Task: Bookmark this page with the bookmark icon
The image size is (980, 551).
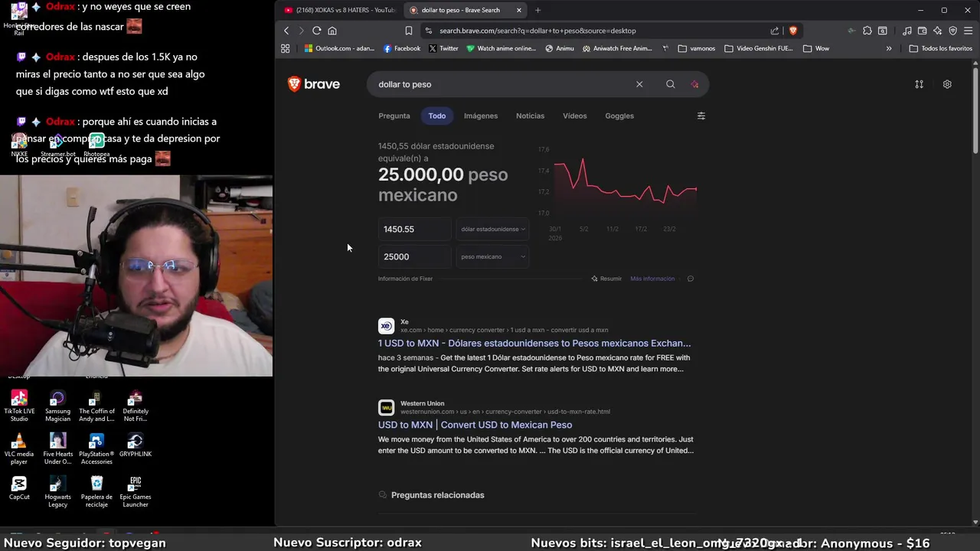Action: click(409, 31)
